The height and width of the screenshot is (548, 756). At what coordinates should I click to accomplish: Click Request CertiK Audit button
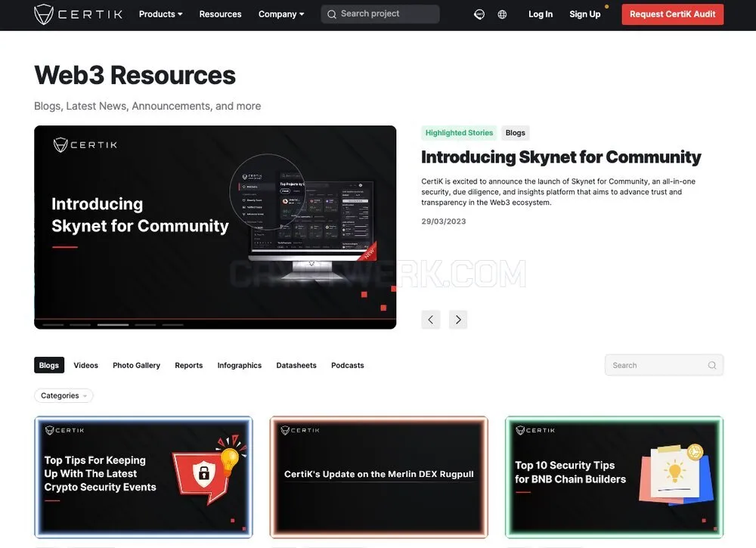[673, 14]
